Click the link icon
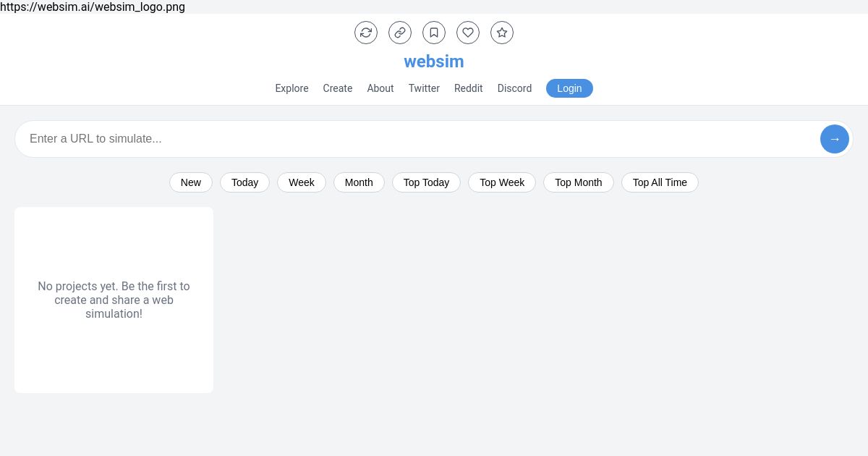Screen dimensions: 868x456 click(x=400, y=33)
